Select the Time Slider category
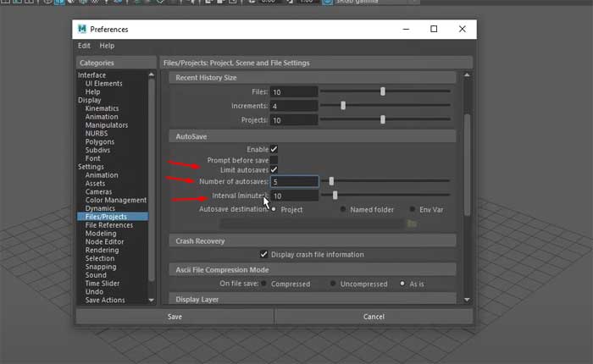Screen dimensions: 593x364 pyautogui.click(x=103, y=283)
